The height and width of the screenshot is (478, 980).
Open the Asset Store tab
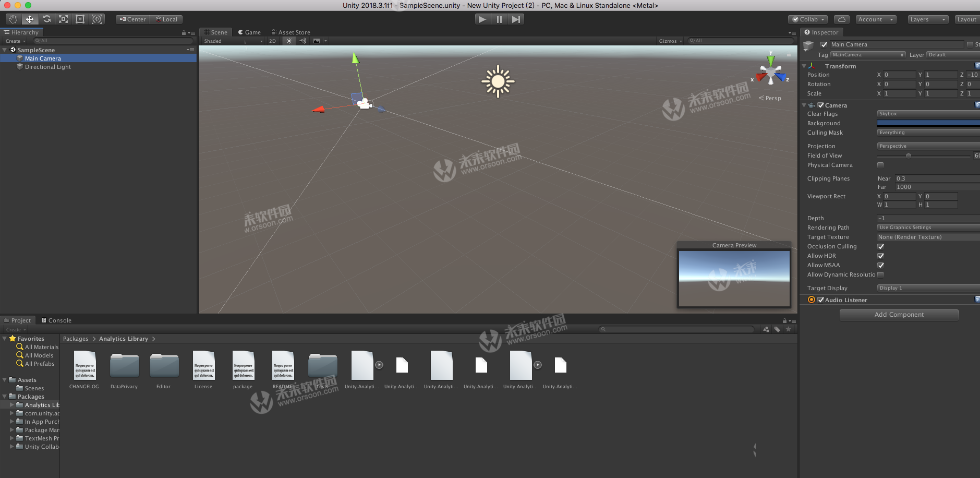click(x=291, y=32)
